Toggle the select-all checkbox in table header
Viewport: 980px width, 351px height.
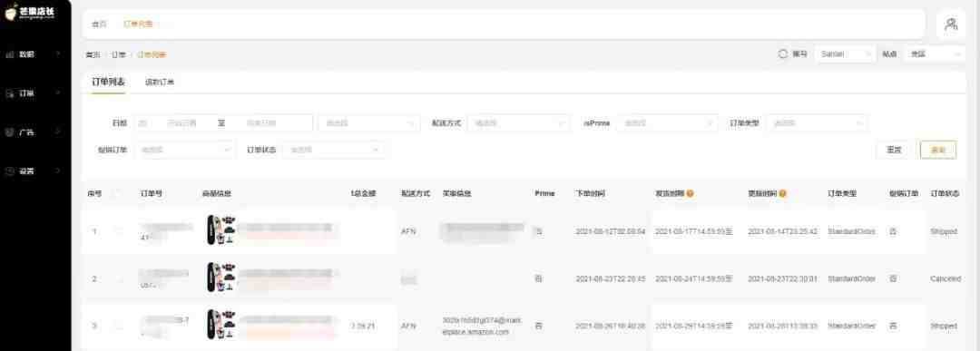[x=118, y=193]
